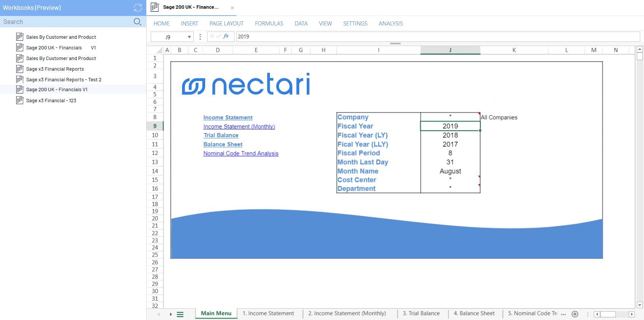Open the ANALYSIS ribbon tab
Image resolution: width=644 pixels, height=320 pixels.
click(391, 24)
